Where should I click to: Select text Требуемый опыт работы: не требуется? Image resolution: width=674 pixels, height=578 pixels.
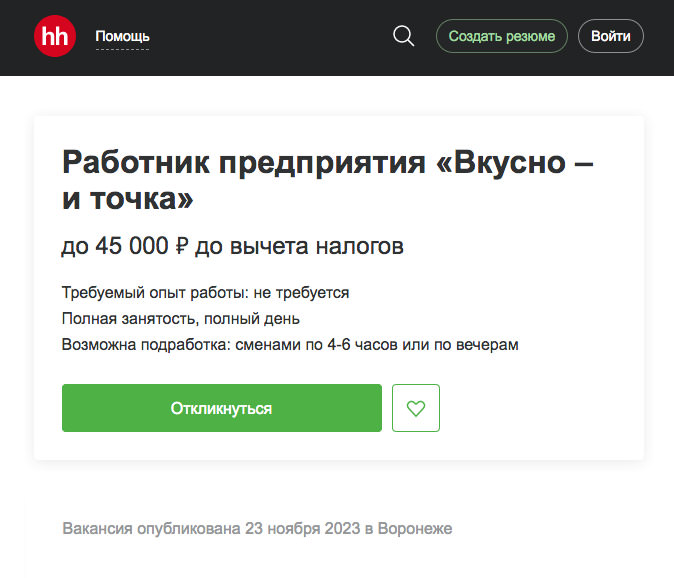click(205, 293)
